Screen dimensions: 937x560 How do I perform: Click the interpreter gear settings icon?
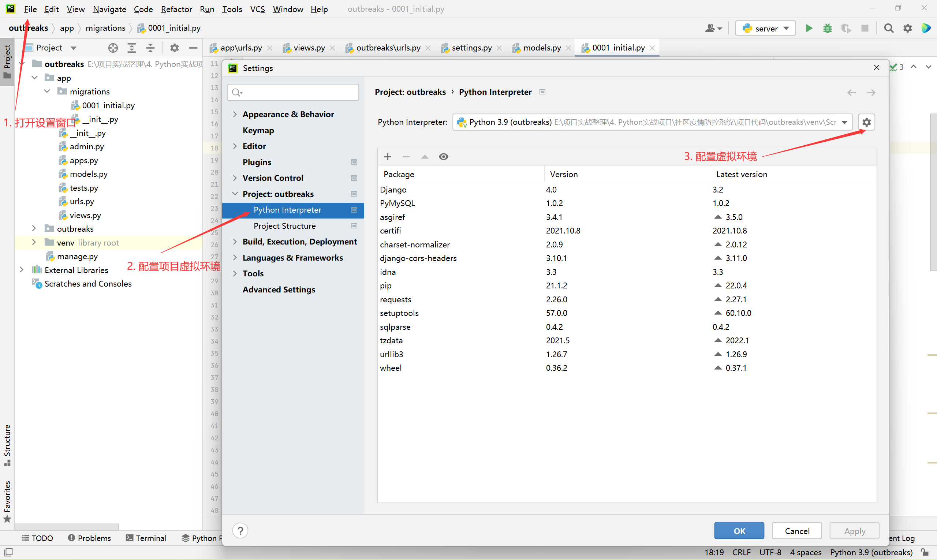pos(866,122)
